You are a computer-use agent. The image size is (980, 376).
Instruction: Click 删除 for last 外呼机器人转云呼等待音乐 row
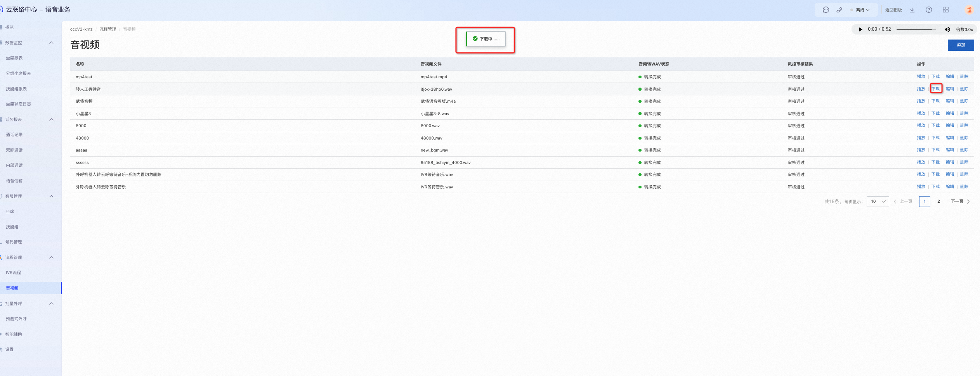[964, 187]
